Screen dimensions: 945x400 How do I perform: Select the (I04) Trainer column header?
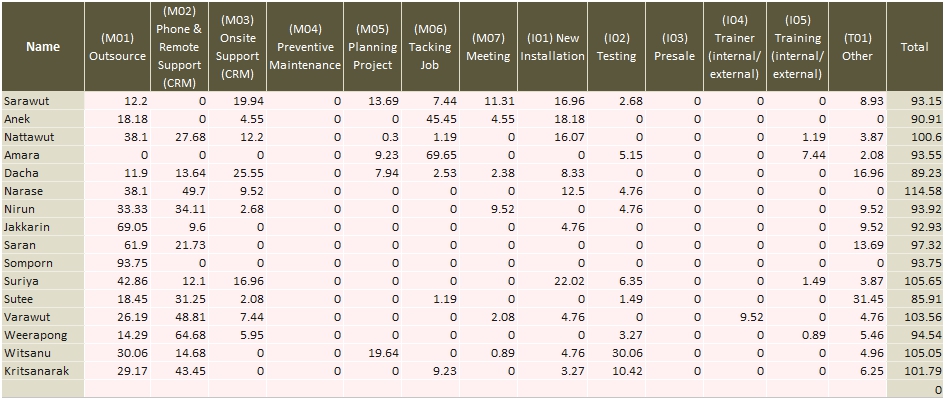click(734, 46)
